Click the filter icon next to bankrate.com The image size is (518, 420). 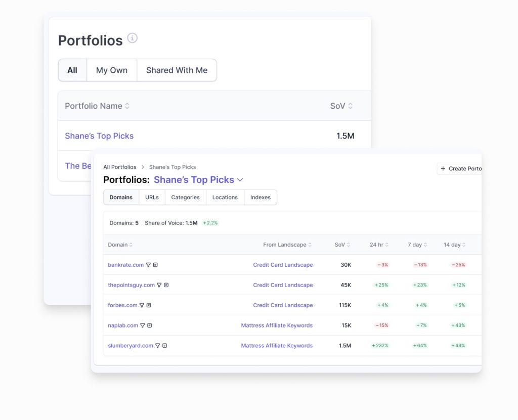148,265
